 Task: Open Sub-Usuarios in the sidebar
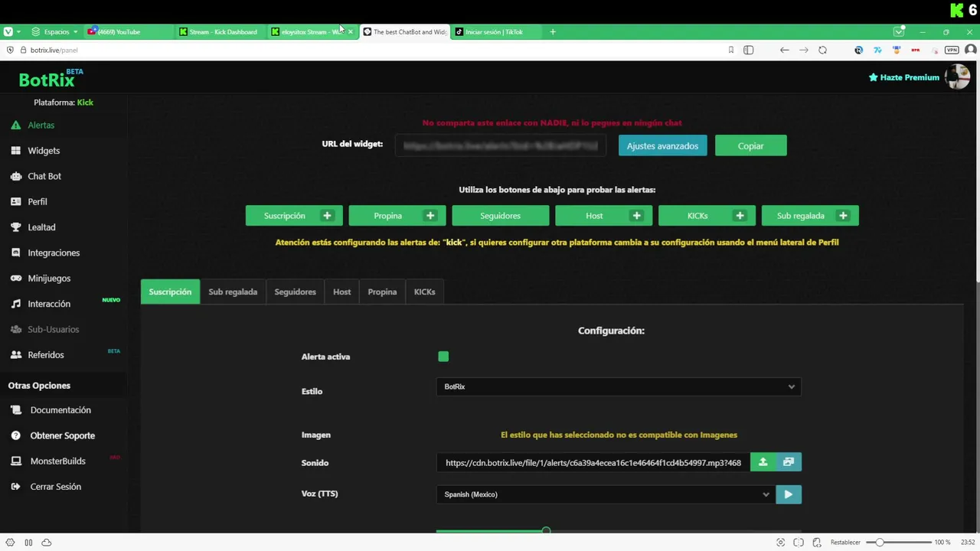pos(53,329)
